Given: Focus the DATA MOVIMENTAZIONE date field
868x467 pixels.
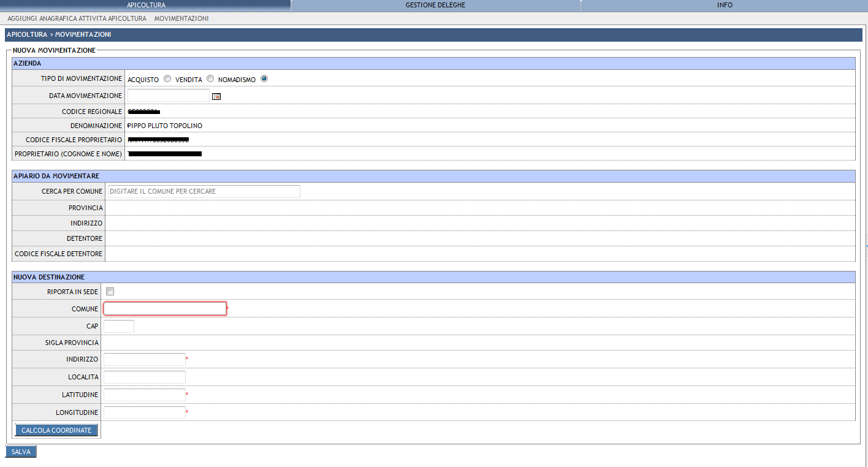Looking at the screenshot, I should [169, 96].
